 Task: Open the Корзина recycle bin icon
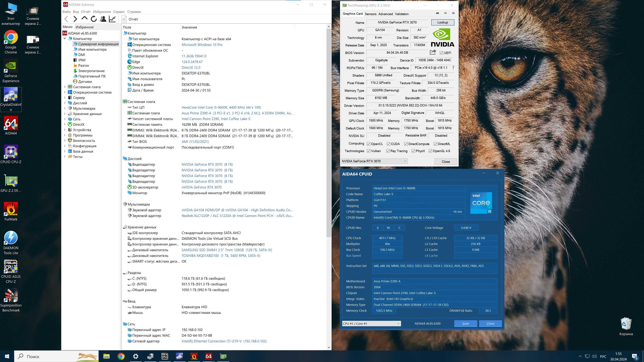[x=626, y=326]
